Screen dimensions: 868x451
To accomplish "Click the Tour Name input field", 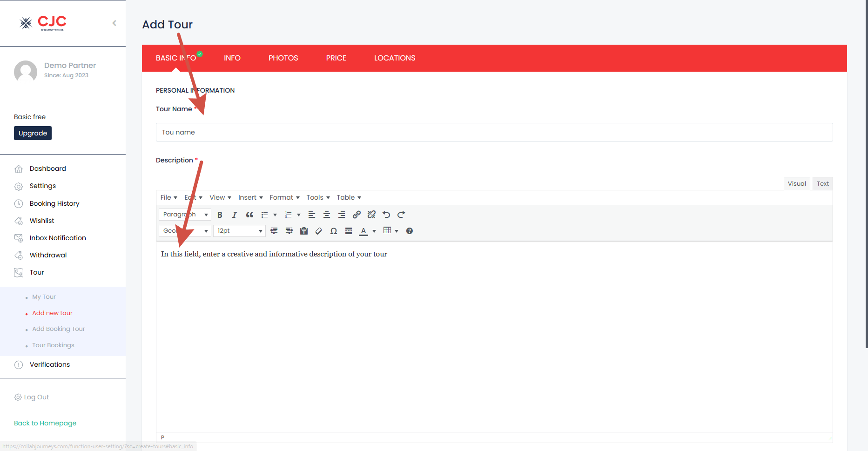I will click(x=494, y=132).
